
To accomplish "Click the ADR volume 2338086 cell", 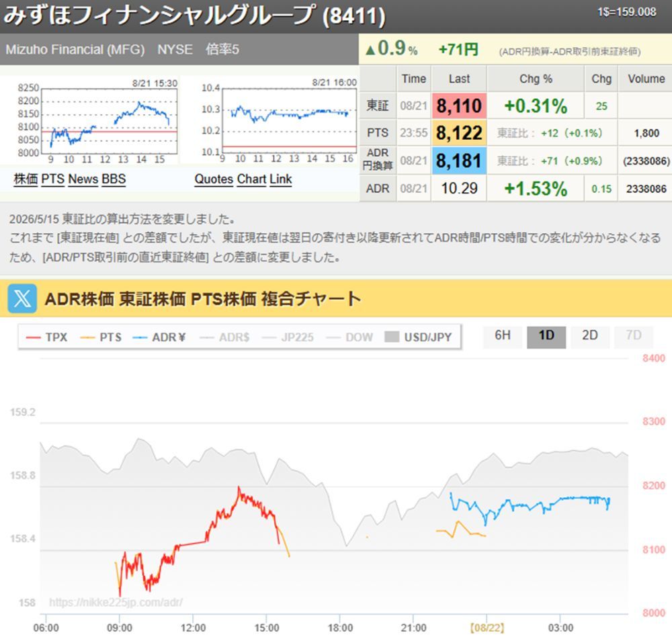I will click(646, 189).
